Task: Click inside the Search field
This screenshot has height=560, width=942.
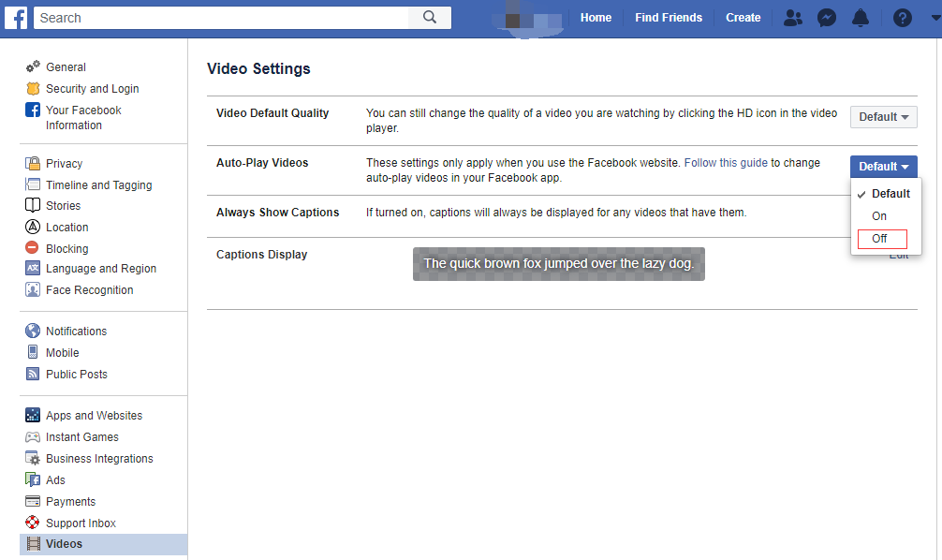Action: click(x=221, y=18)
